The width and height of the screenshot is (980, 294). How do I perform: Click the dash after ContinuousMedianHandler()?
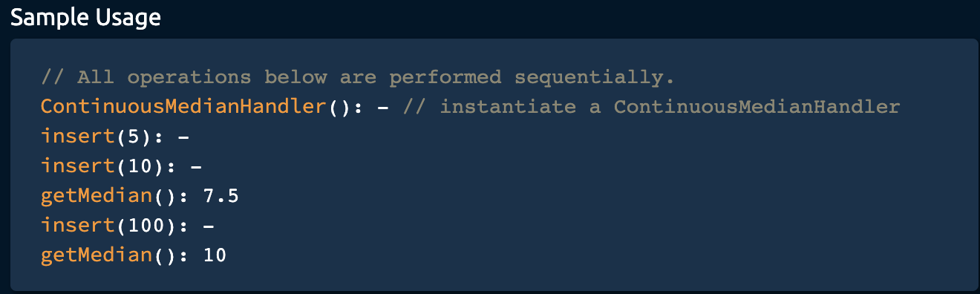tap(383, 108)
